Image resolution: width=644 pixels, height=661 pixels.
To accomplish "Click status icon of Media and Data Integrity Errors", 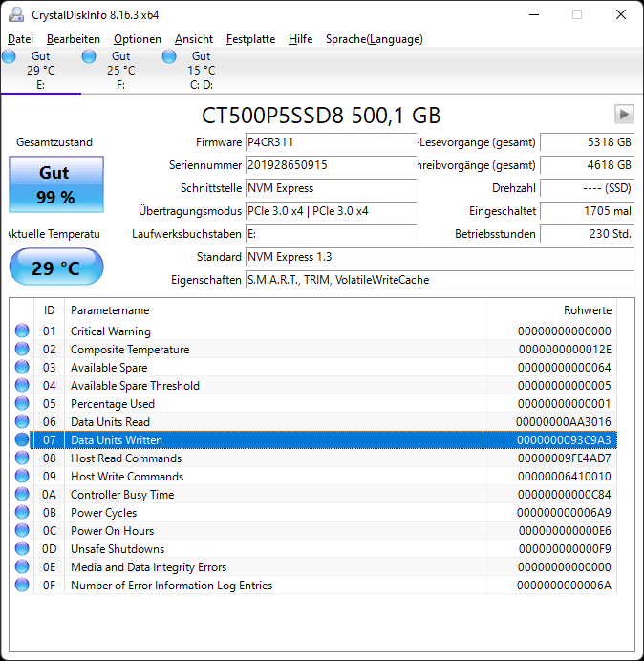I will (22, 566).
